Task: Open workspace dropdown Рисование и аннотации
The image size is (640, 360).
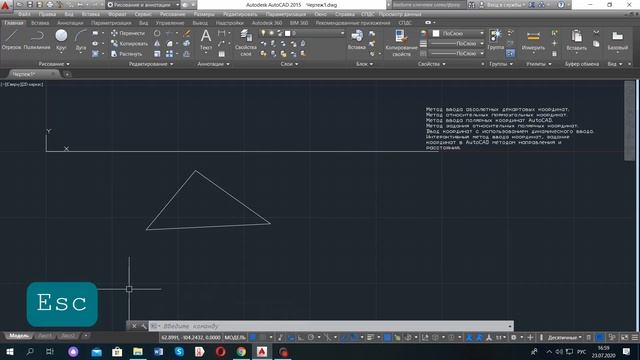Action: pyautogui.click(x=143, y=5)
